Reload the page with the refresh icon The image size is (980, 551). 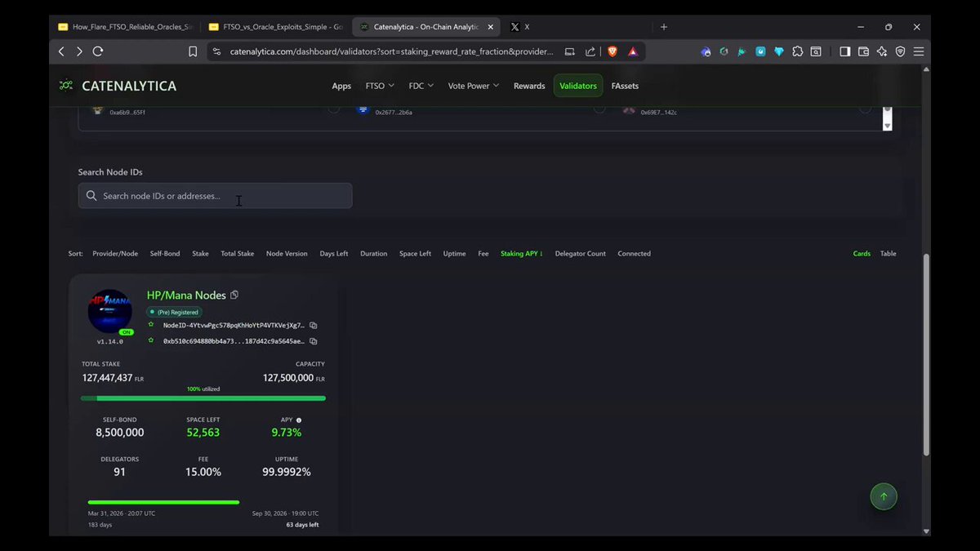coord(98,51)
